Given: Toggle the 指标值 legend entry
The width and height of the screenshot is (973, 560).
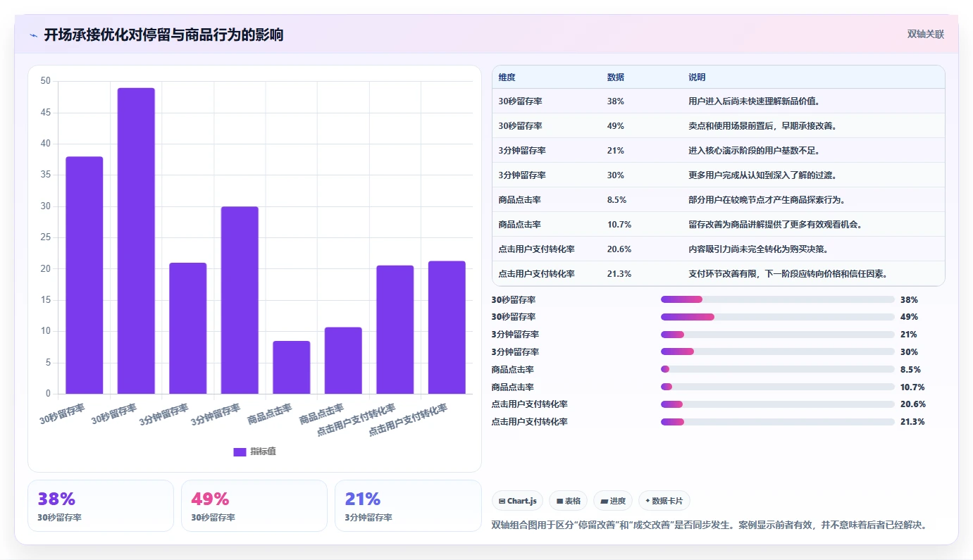Looking at the screenshot, I should point(254,452).
